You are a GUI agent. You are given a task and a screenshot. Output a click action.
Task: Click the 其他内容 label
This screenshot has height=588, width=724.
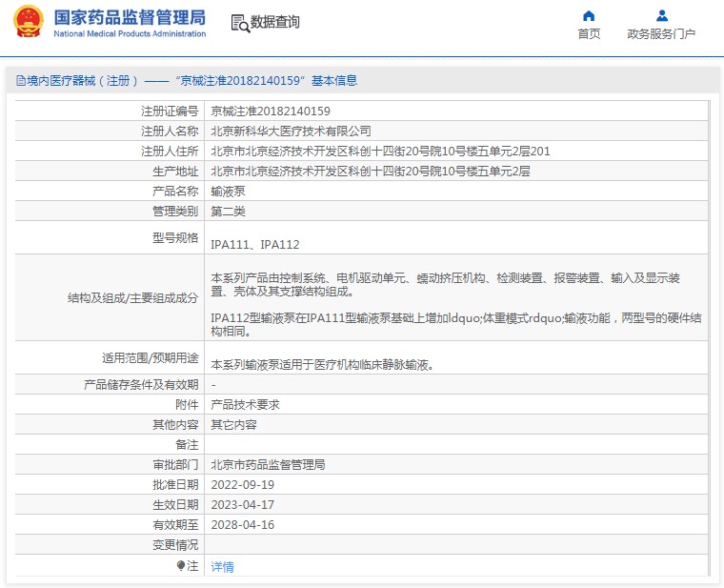click(175, 424)
